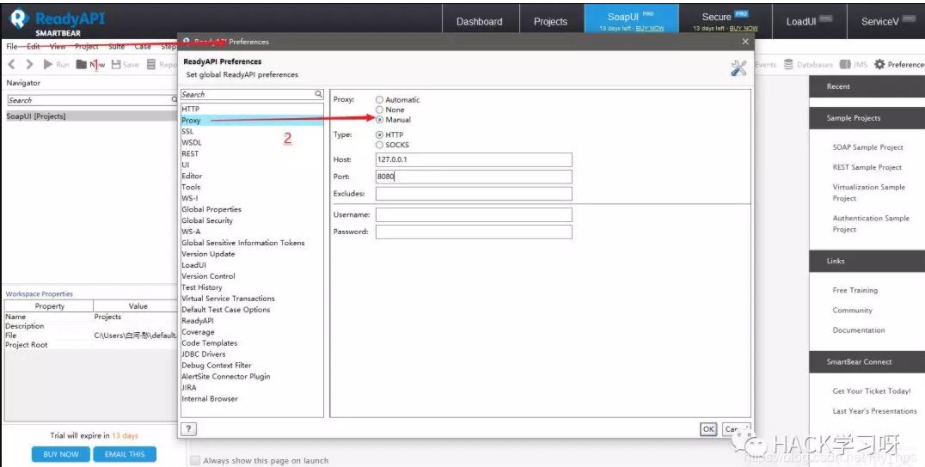Click the EMAIL THIS button
925x467 pixels.
click(124, 454)
